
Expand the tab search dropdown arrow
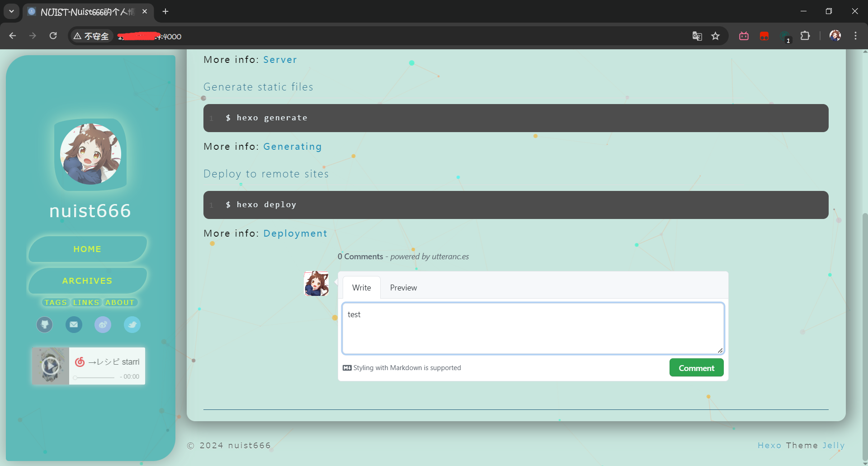coord(11,11)
